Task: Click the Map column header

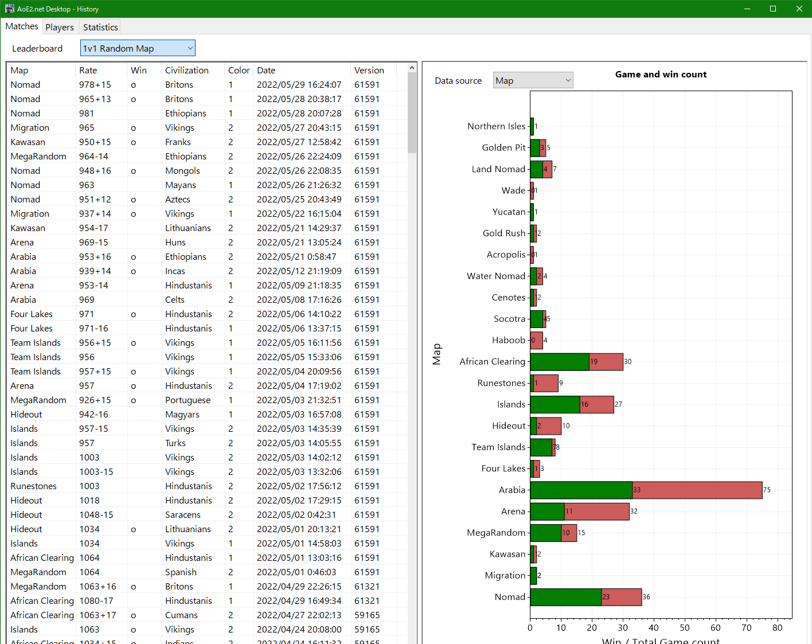Action: tap(19, 70)
